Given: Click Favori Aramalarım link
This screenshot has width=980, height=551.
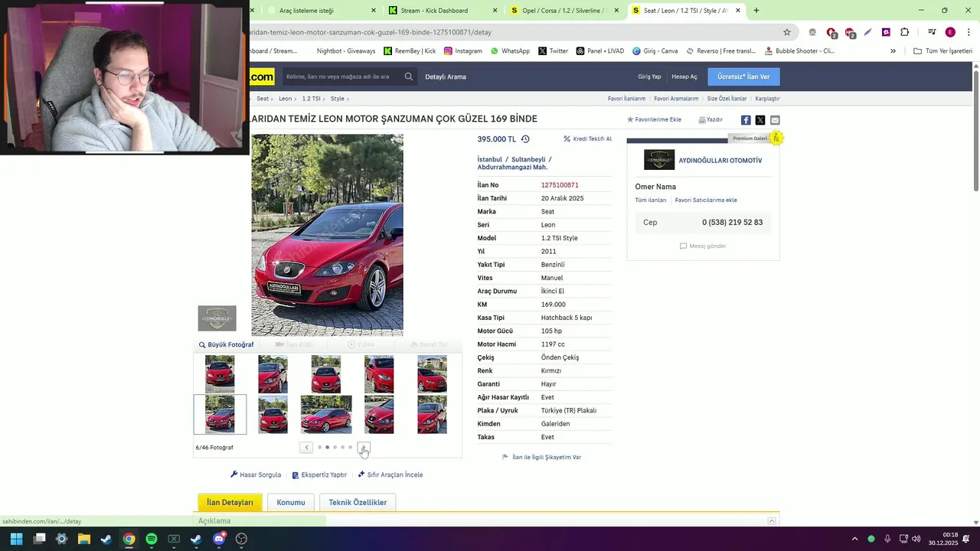Looking at the screenshot, I should point(676,99).
